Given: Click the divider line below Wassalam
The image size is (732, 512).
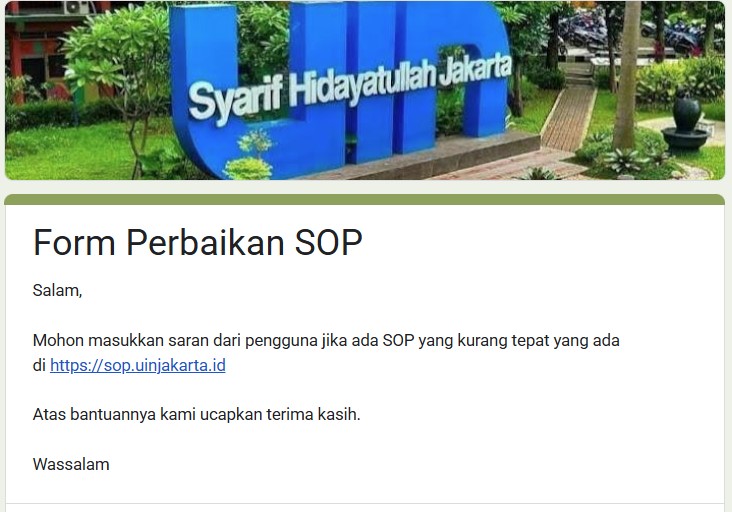Looking at the screenshot, I should pyautogui.click(x=365, y=504).
